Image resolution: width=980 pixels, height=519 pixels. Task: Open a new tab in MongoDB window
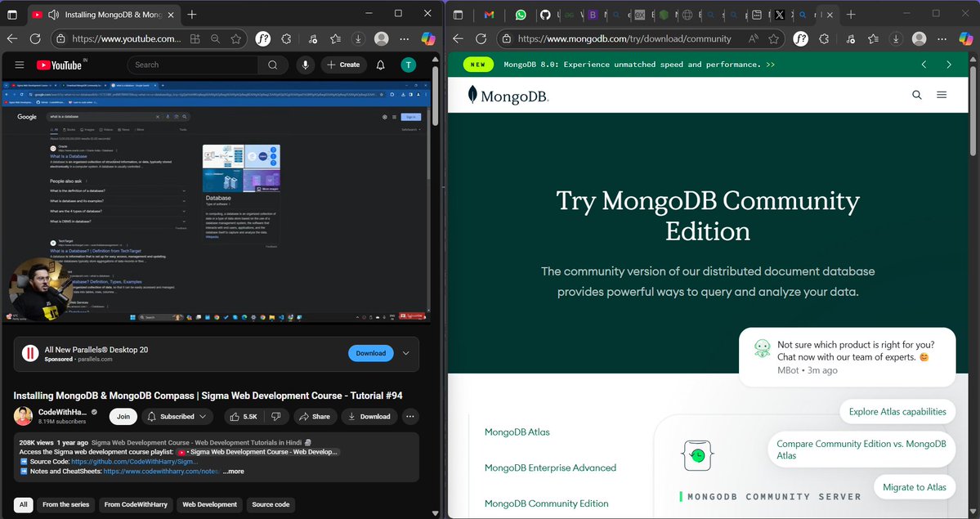pyautogui.click(x=851, y=15)
